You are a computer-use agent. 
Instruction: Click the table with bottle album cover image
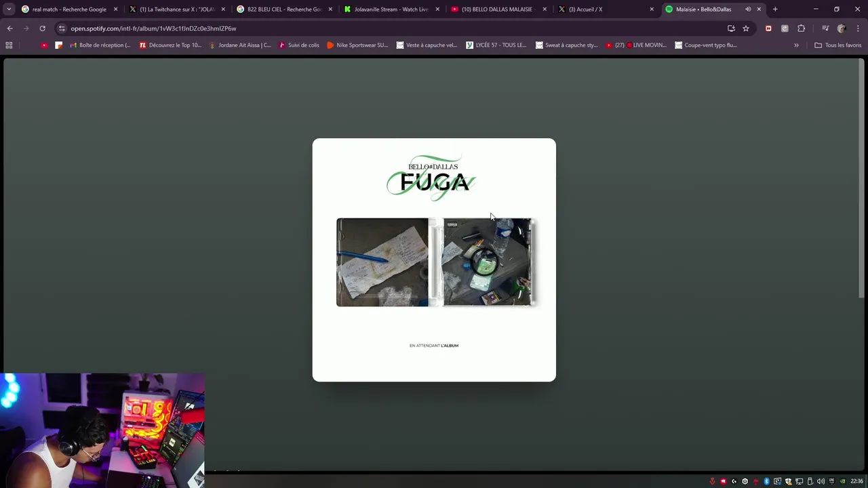click(x=487, y=262)
